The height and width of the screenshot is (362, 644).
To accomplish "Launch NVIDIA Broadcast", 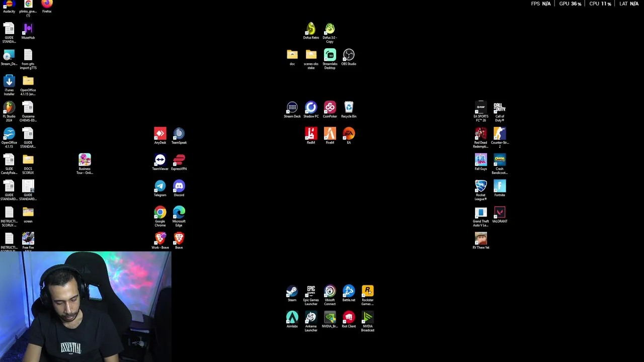I will (367, 321).
